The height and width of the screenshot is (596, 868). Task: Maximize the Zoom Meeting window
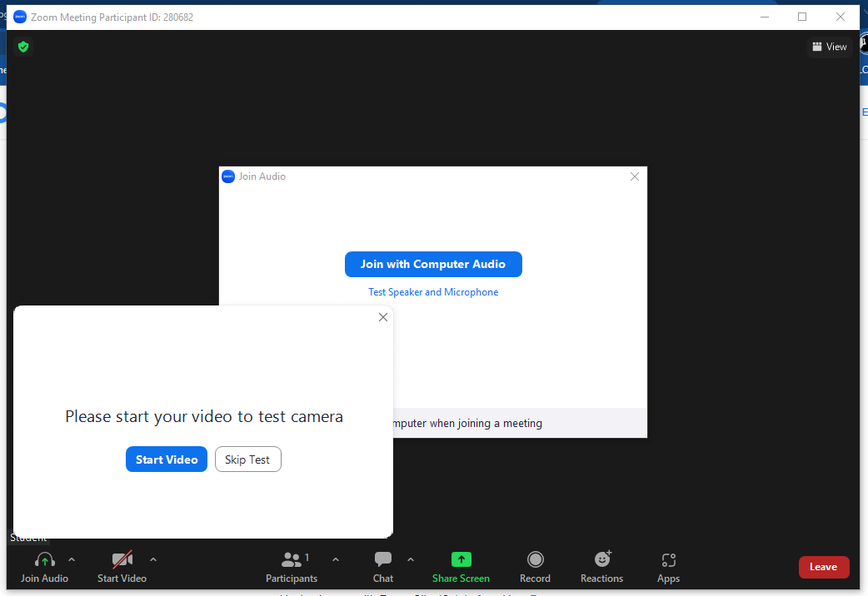[x=802, y=17]
